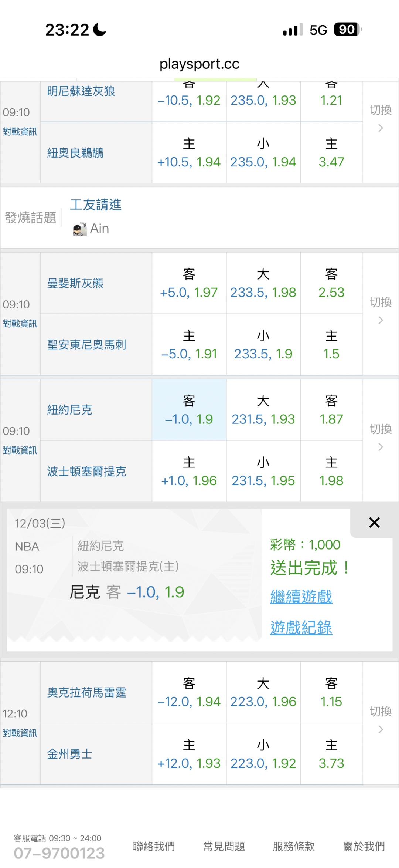Open 遊戲紀錄 link

click(x=301, y=628)
